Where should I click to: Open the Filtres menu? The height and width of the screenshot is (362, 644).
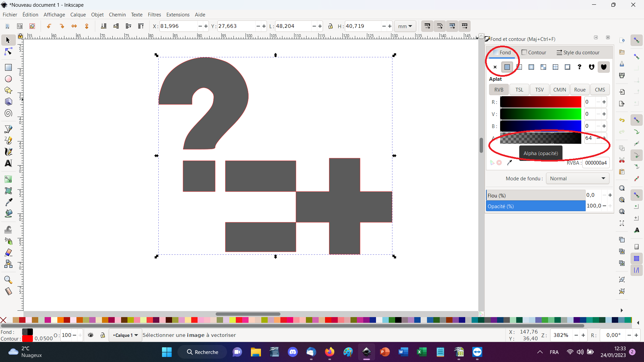click(x=154, y=15)
